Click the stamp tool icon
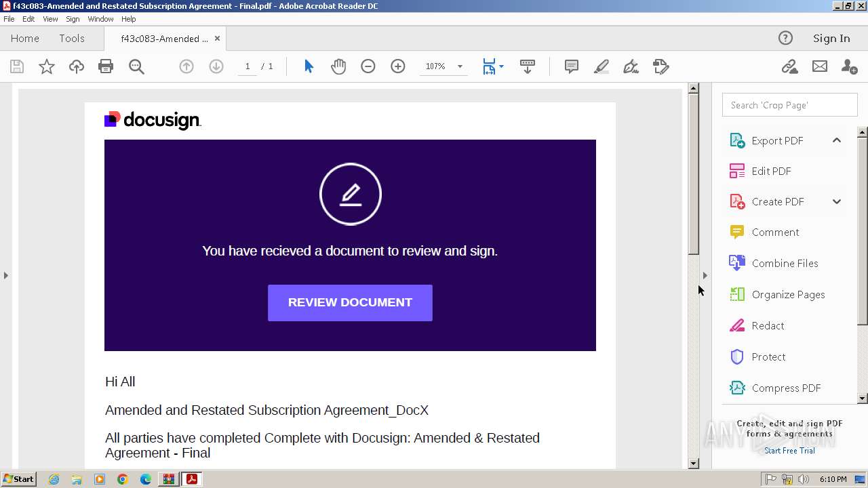 point(660,66)
